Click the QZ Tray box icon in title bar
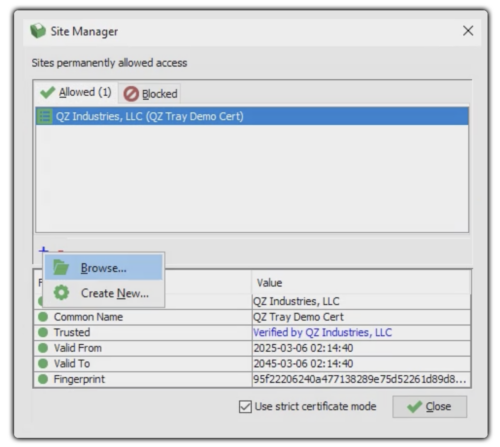500x447 pixels. click(x=38, y=31)
